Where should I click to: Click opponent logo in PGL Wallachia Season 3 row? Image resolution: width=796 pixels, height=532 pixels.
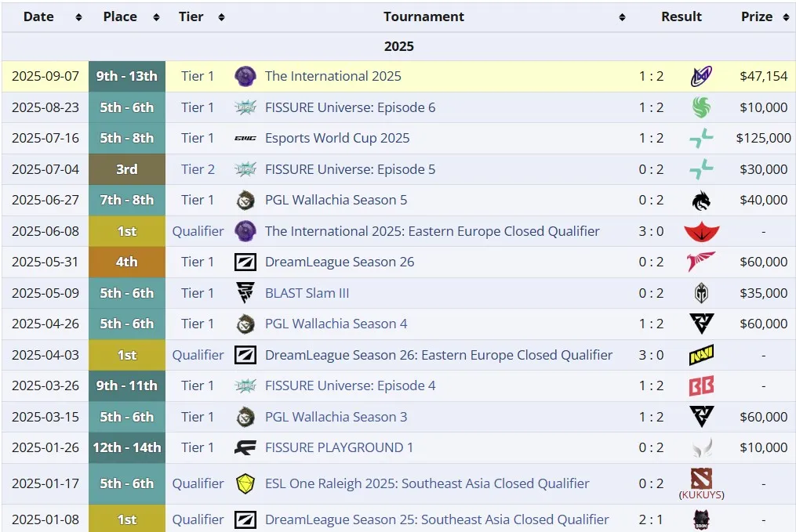[702, 417]
